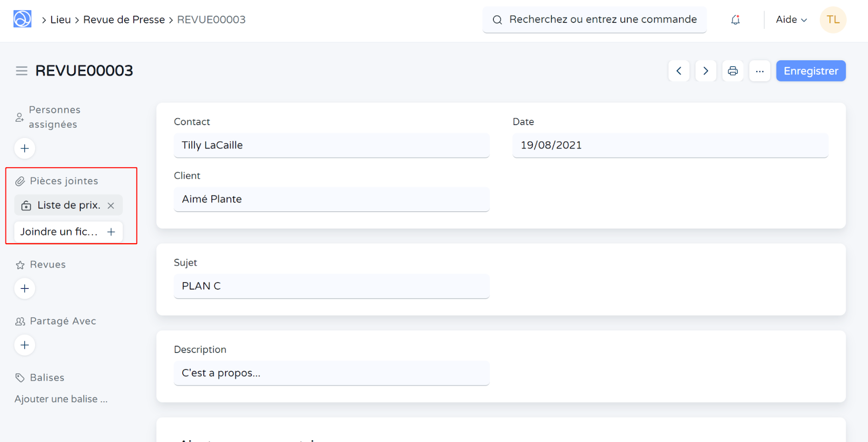Remove the Liste de prix attachment
The width and height of the screenshot is (868, 442).
[111, 206]
